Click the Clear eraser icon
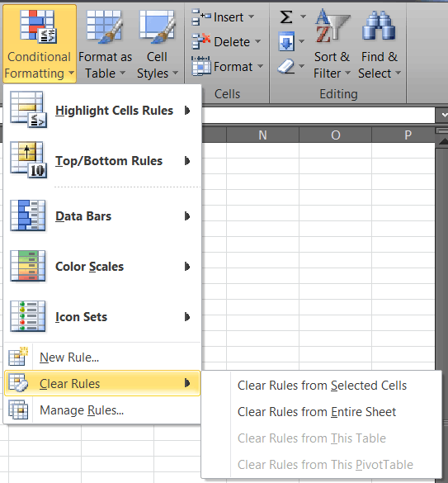448x483 pixels. point(286,66)
